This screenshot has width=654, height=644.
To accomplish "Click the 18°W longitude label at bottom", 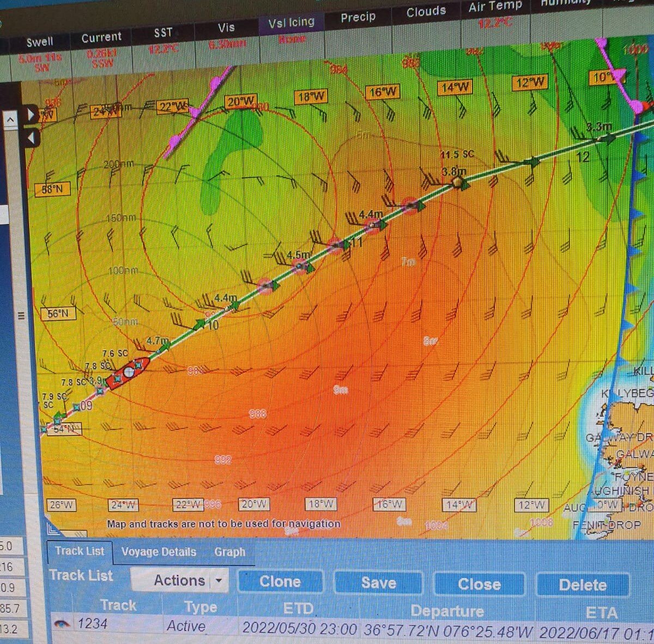I will [x=321, y=504].
